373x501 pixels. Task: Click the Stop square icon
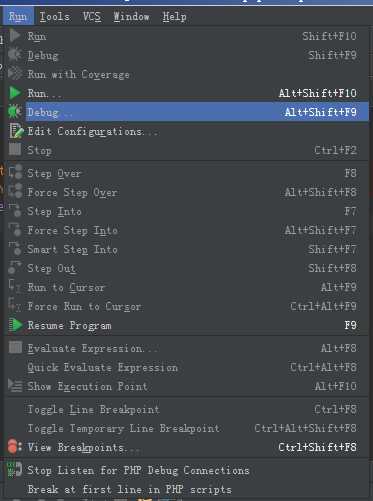tap(15, 149)
